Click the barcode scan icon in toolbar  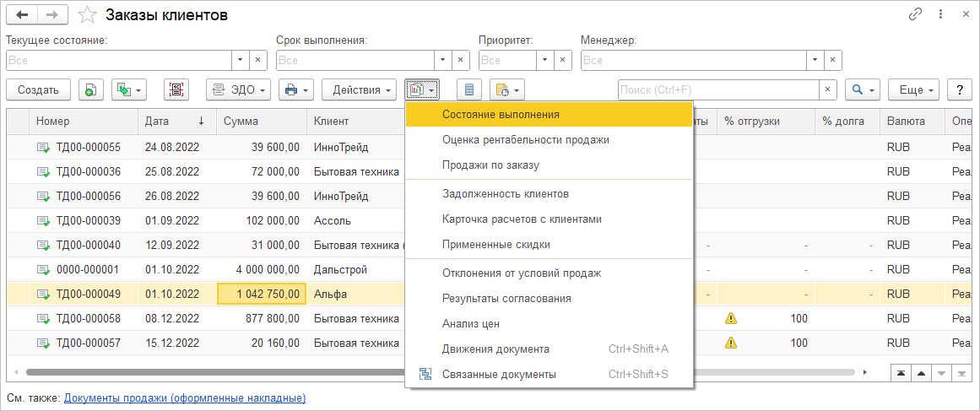[177, 89]
